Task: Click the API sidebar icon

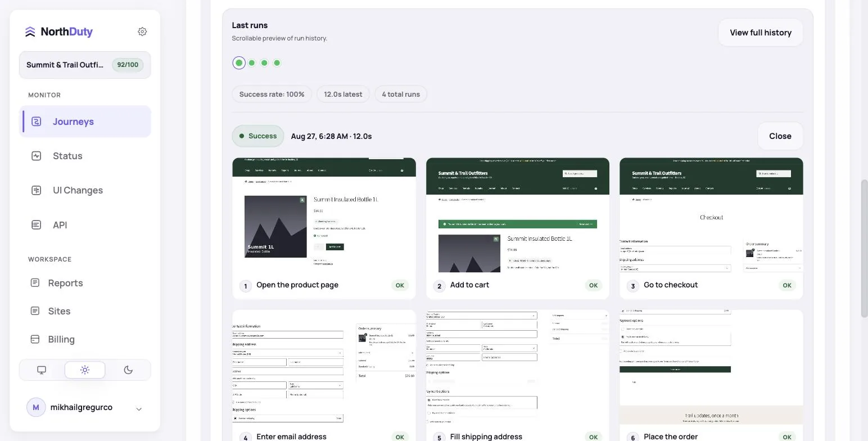Action: 37,225
